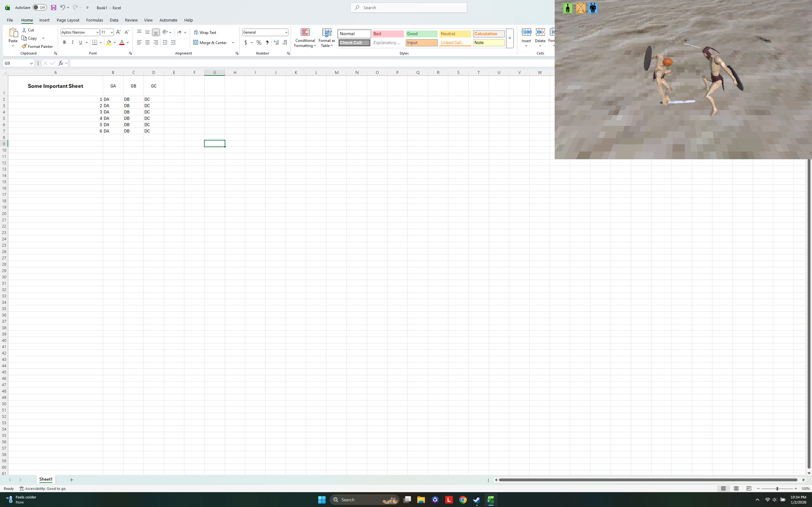The width and height of the screenshot is (812, 507).
Task: Select the Sheet1 tab at bottom
Action: point(46,479)
